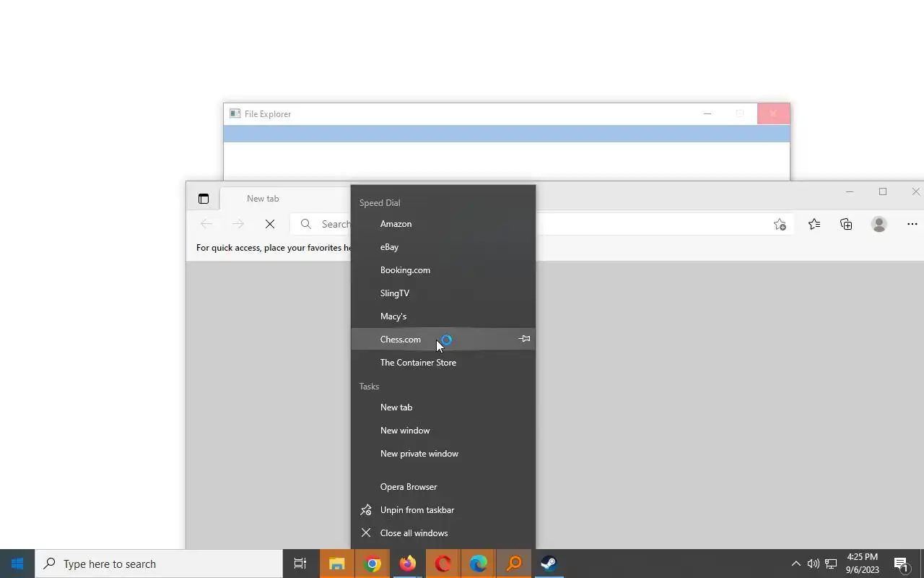The width and height of the screenshot is (924, 578).
Task: Select Unpin from taskbar
Action: (443, 510)
